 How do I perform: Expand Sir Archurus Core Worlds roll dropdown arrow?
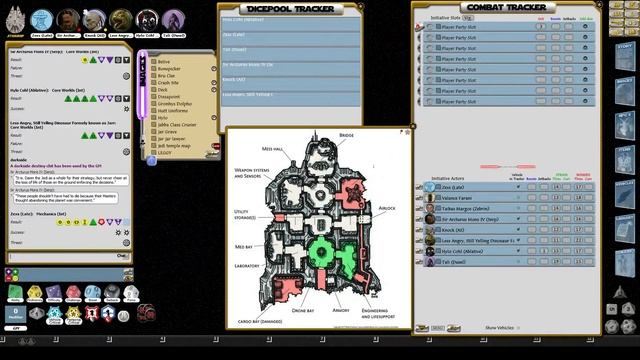point(127,60)
